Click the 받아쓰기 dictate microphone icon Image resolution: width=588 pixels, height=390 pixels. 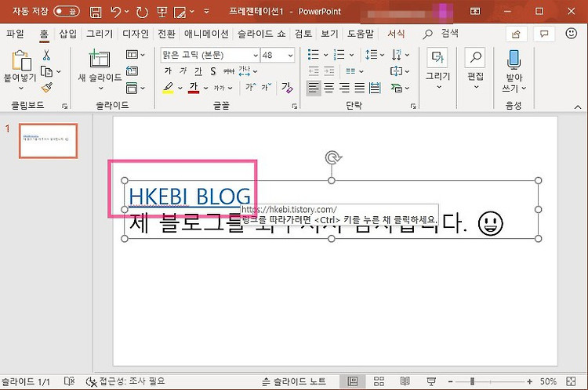coord(514,60)
